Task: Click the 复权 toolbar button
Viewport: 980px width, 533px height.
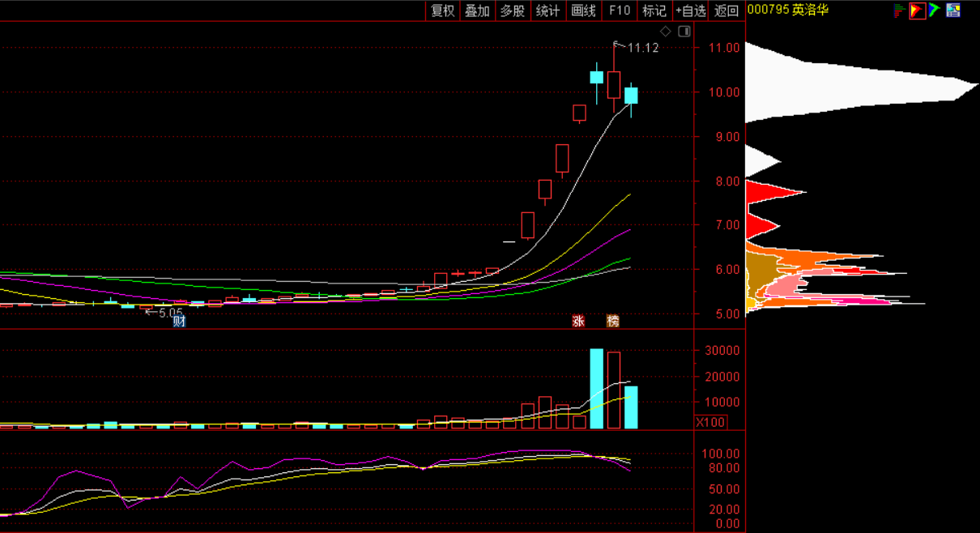Action: [442, 11]
